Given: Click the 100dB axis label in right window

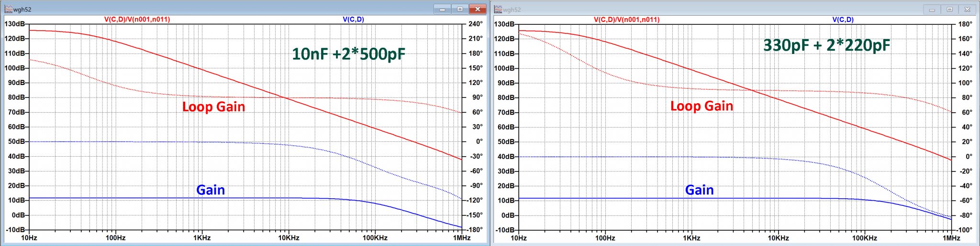Looking at the screenshot, I should point(504,68).
